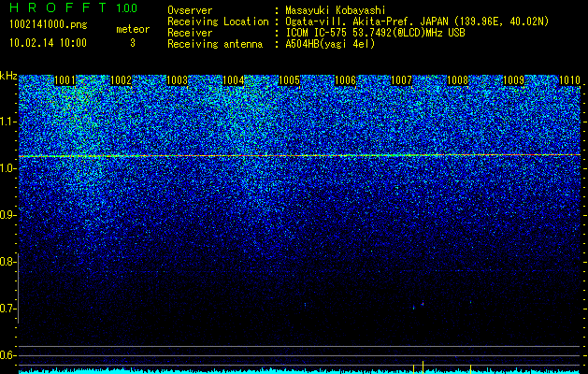Select the file name 1002141000.png
588x374 pixels.
[49, 25]
